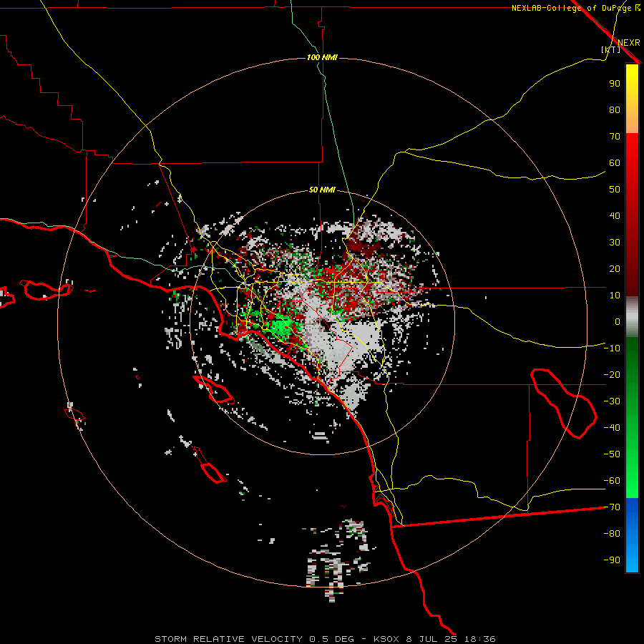Click the 50 NMI range ring label
This screenshot has width=644, height=644.
click(x=322, y=190)
